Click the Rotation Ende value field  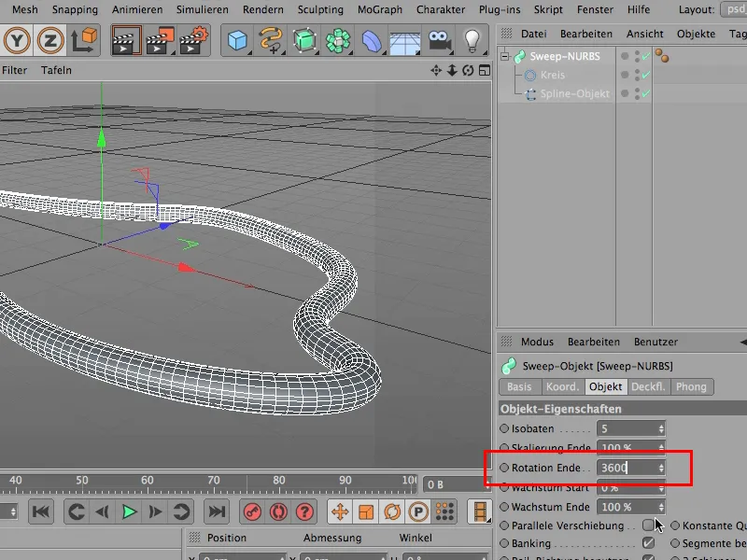[627, 469]
